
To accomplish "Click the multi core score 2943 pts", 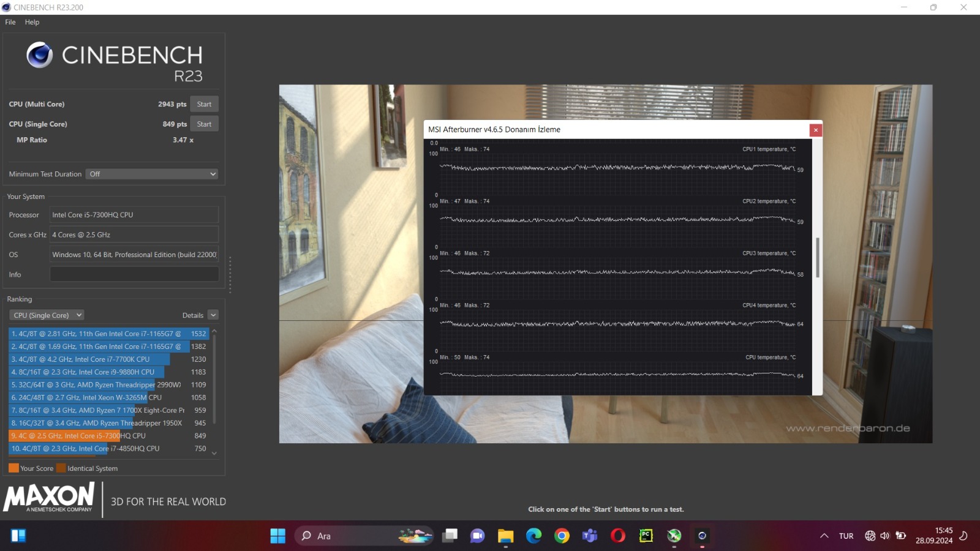I will [x=172, y=104].
